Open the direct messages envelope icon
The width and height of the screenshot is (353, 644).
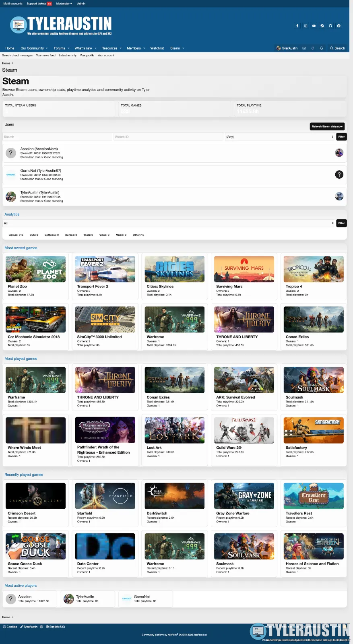(304, 48)
